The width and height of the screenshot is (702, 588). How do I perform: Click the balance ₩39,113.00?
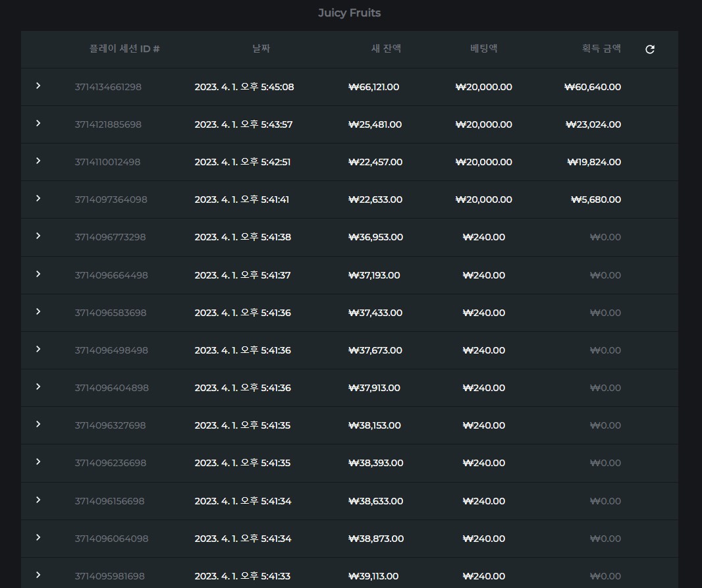pos(373,576)
